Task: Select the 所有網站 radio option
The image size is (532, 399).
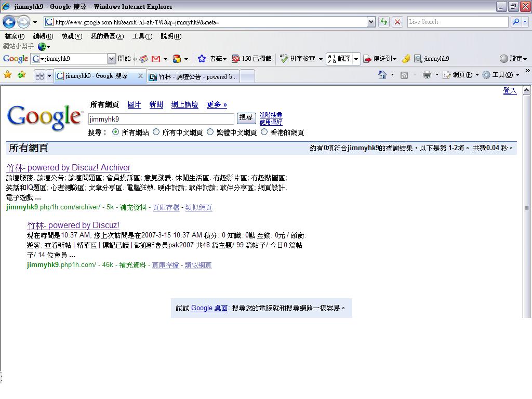Action: coord(116,132)
